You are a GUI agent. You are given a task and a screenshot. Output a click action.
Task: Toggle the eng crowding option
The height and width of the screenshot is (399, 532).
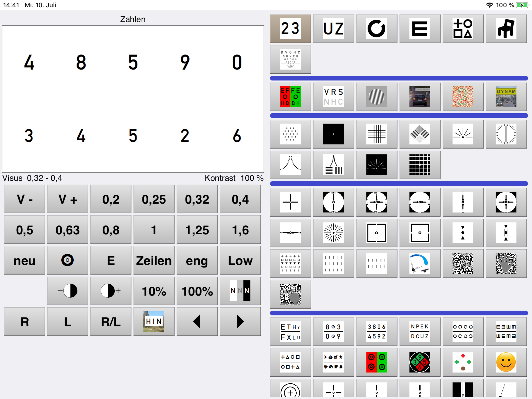197,261
